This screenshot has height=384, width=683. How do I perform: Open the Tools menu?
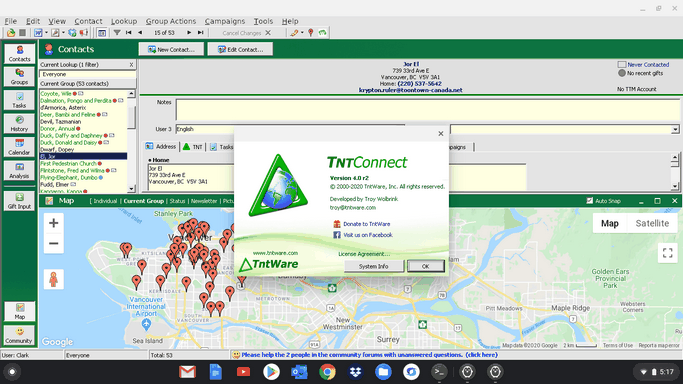263,21
